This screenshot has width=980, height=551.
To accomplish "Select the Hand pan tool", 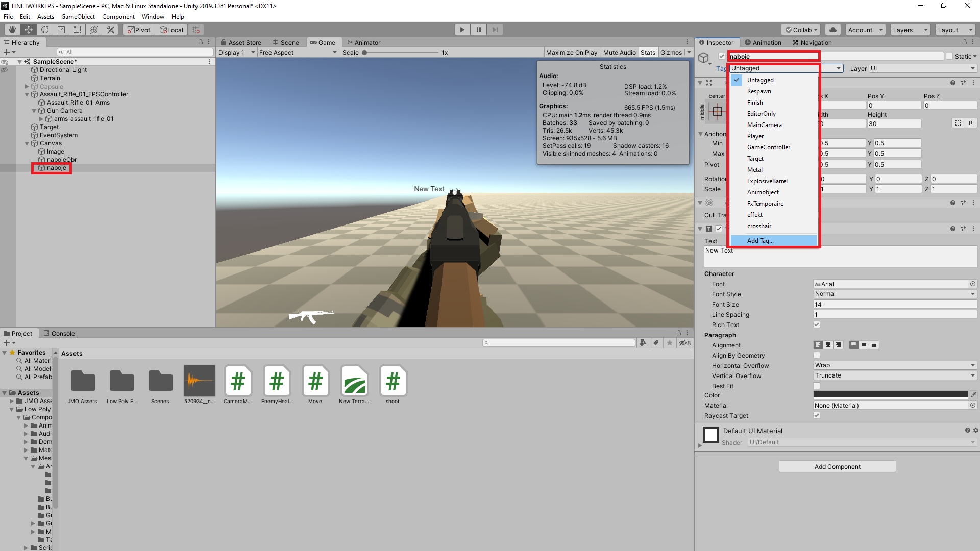I will point(12,30).
